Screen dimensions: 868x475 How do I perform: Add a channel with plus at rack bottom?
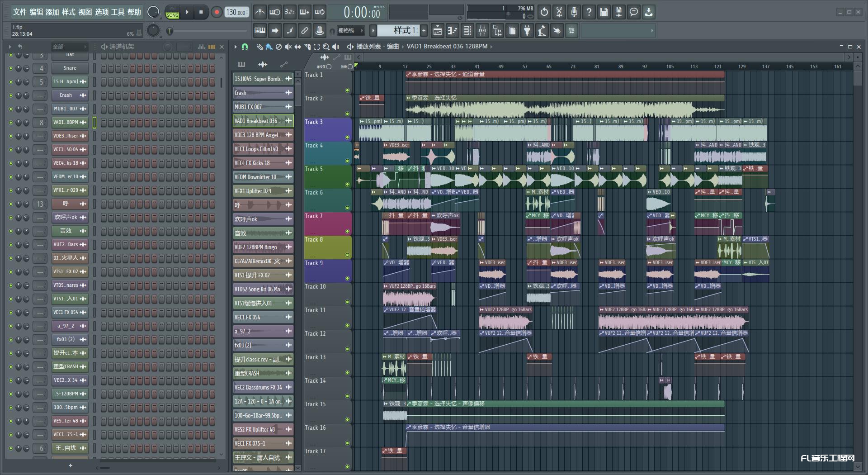(70, 465)
